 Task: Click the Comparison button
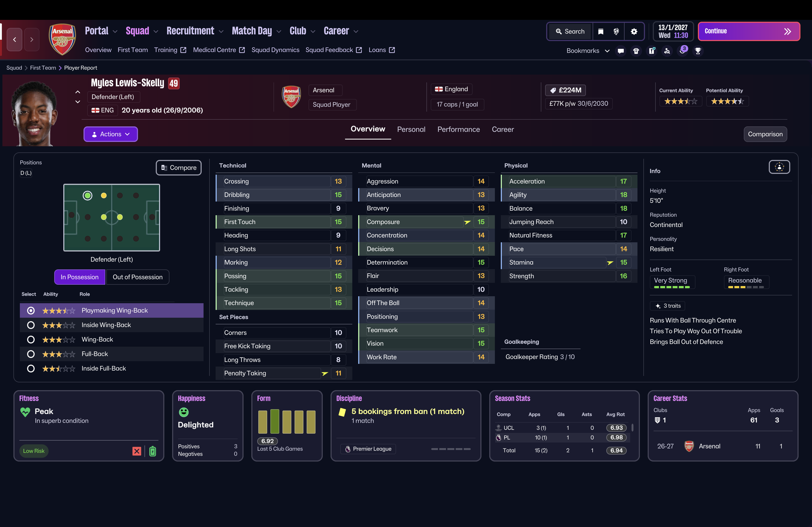pyautogui.click(x=765, y=134)
